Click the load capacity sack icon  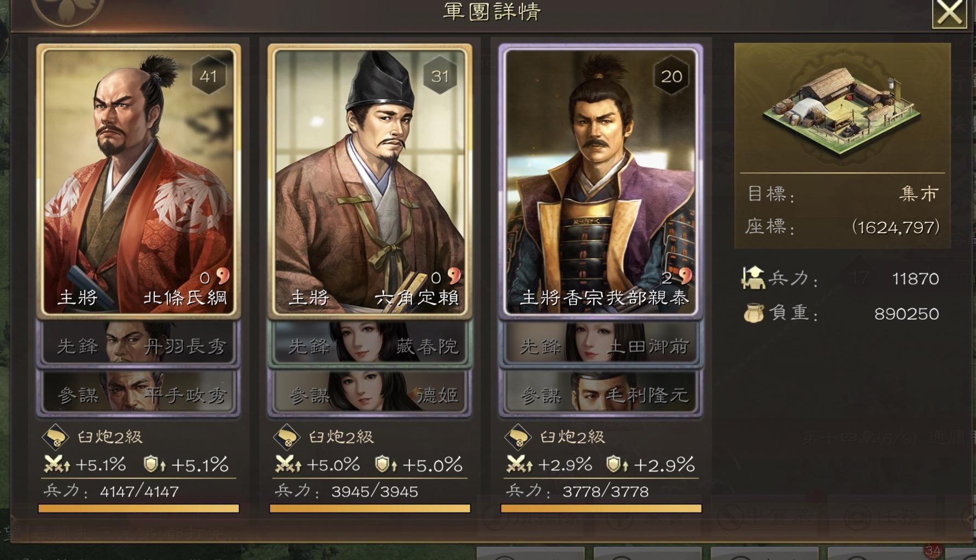click(753, 313)
